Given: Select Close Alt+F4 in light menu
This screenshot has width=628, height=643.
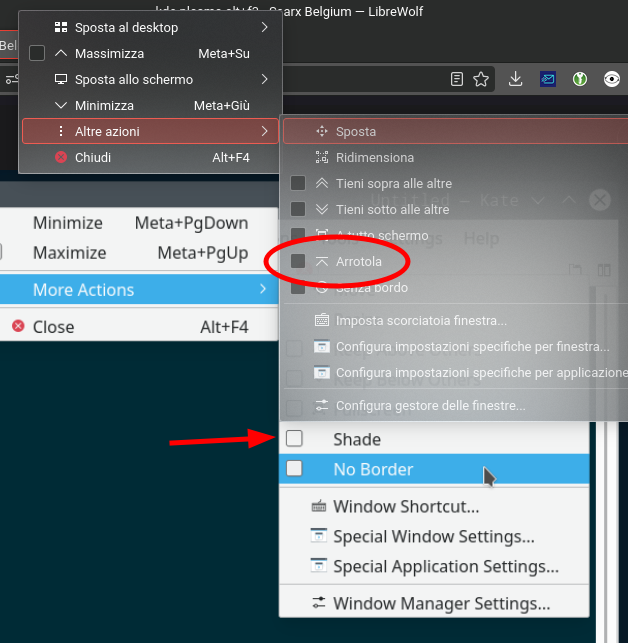Looking at the screenshot, I should pyautogui.click(x=139, y=327).
